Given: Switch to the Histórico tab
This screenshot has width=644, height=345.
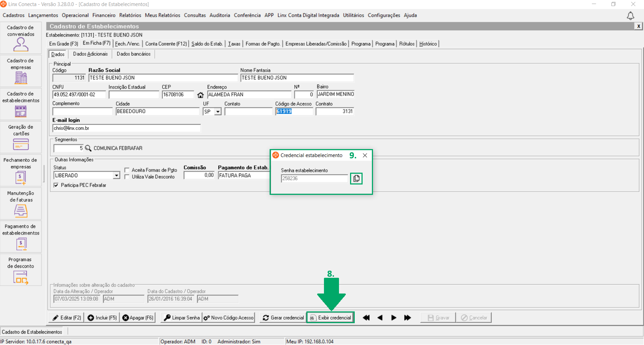Looking at the screenshot, I should click(428, 44).
